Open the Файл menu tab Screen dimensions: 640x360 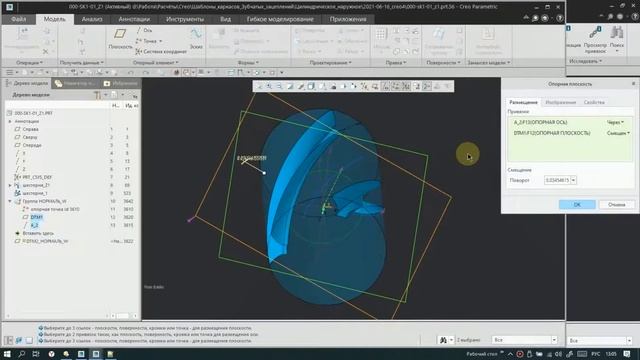18,19
